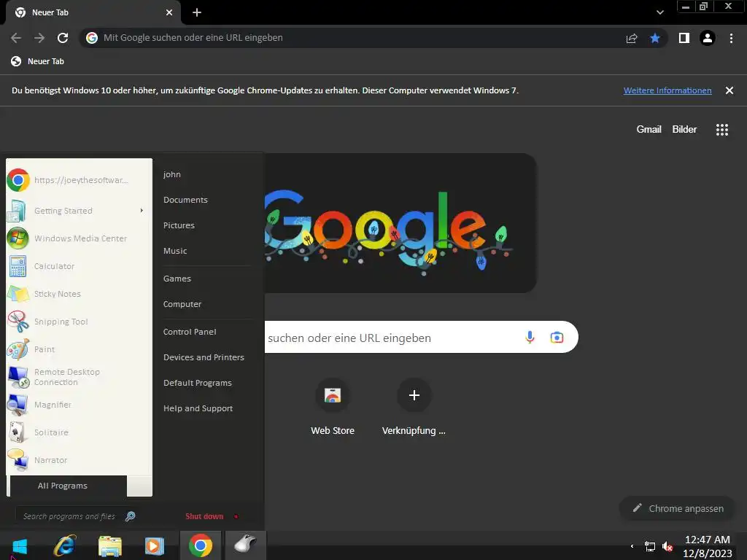Viewport: 747px width, 560px height.
Task: Open Weitere Informationen link
Action: pyautogui.click(x=667, y=90)
